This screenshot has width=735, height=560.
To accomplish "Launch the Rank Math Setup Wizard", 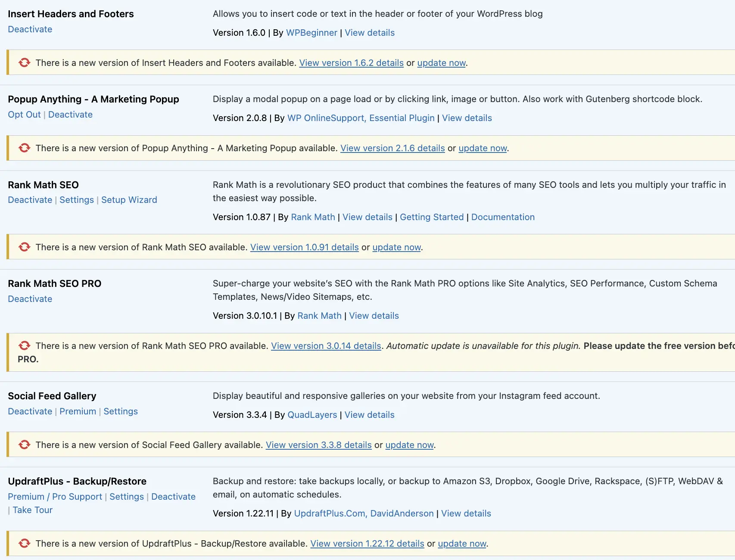I will pos(129,200).
